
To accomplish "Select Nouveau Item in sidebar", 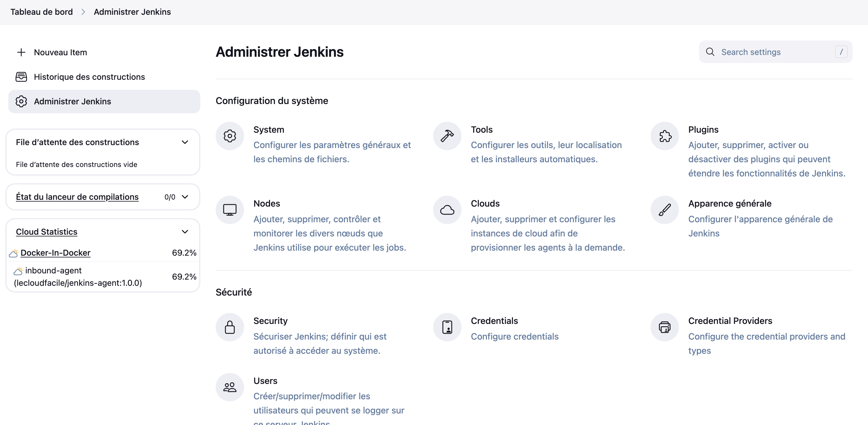I will pyautogui.click(x=60, y=52).
